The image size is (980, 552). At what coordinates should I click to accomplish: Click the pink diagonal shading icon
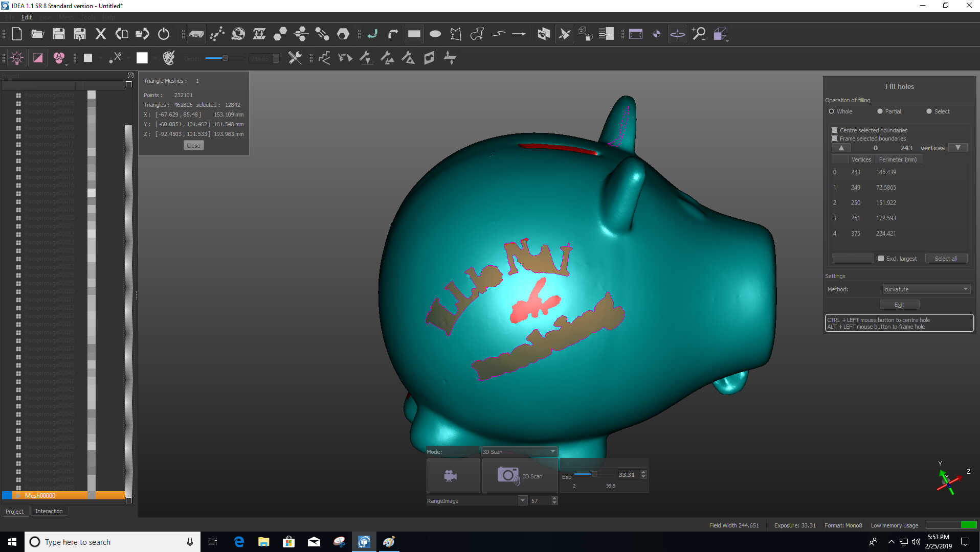click(x=38, y=58)
